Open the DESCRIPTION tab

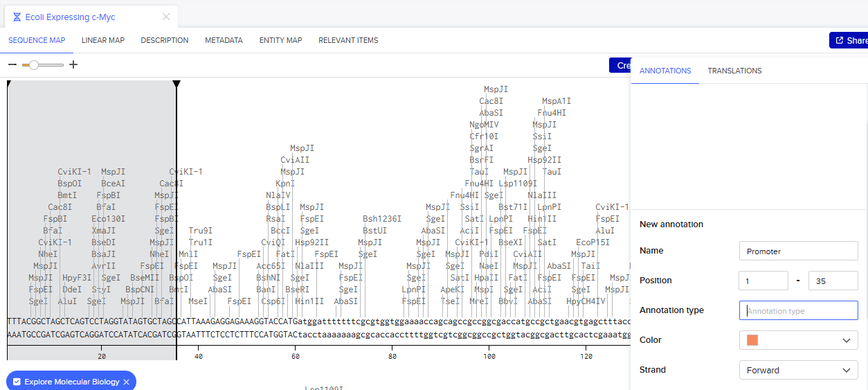[165, 40]
